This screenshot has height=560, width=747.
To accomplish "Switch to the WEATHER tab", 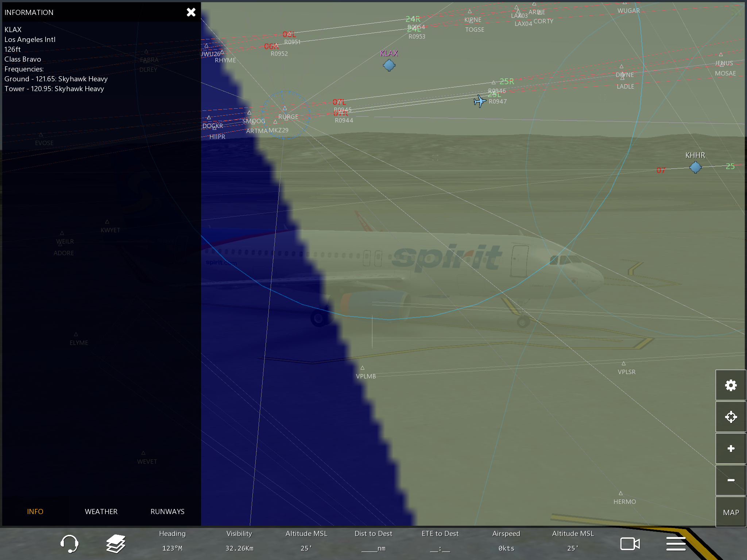I will [101, 512].
